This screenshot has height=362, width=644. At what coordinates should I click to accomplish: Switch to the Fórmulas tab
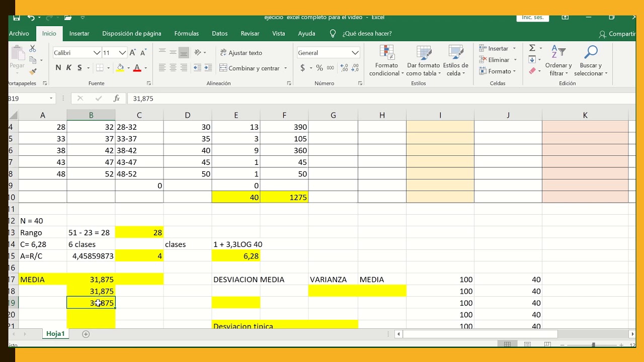point(187,34)
